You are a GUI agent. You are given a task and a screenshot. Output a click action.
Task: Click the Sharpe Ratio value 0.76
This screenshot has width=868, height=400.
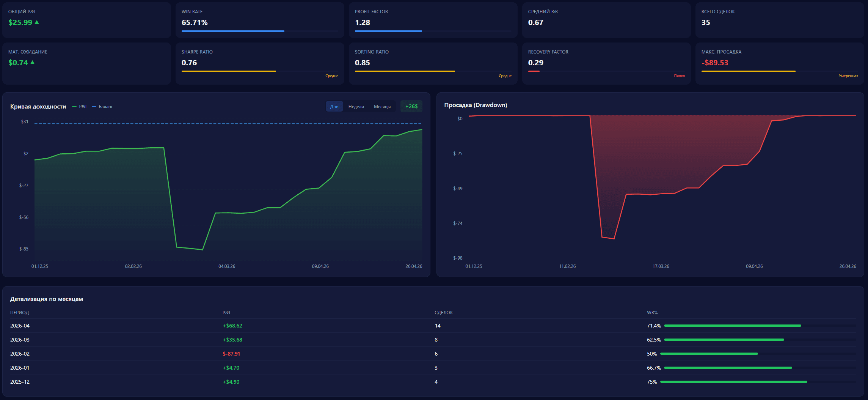[x=189, y=63]
